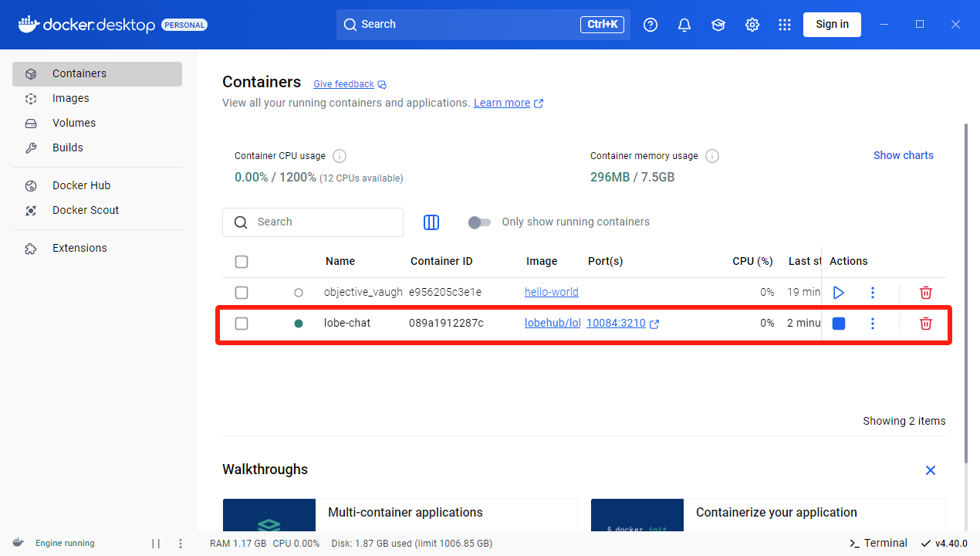The height and width of the screenshot is (556, 980).
Task: Open the lobehub image link
Action: 553,324
